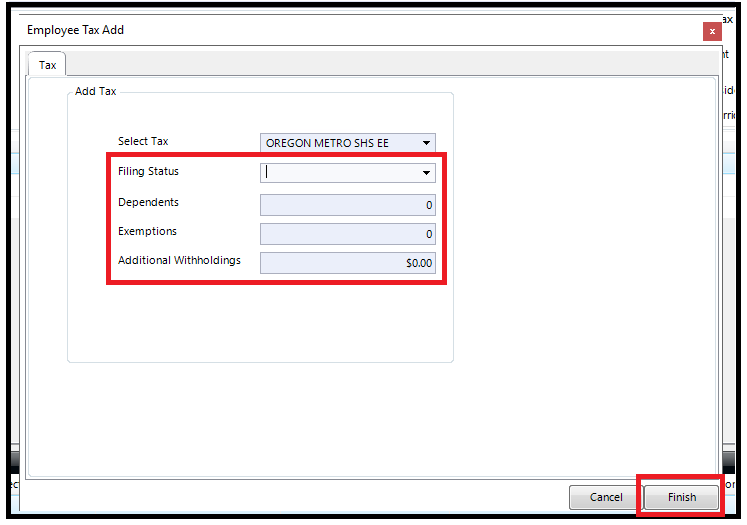
Task: Click the Finish button
Action: coord(681,497)
